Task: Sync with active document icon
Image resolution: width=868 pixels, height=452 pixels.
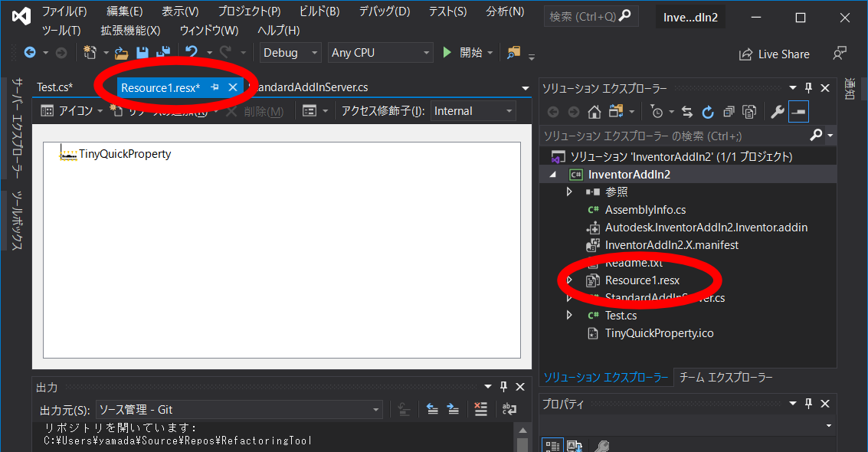Action: click(x=687, y=112)
